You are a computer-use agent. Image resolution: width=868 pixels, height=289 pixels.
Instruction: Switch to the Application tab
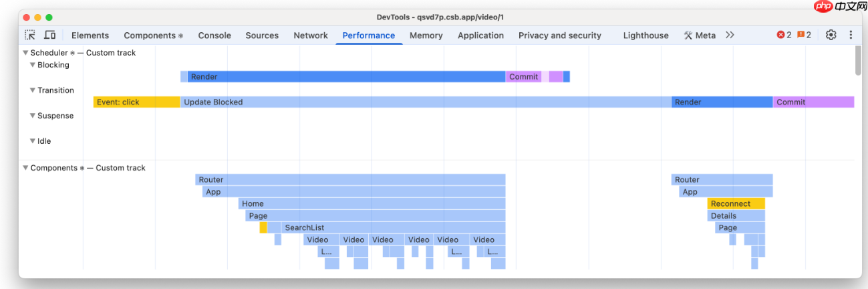(x=480, y=35)
